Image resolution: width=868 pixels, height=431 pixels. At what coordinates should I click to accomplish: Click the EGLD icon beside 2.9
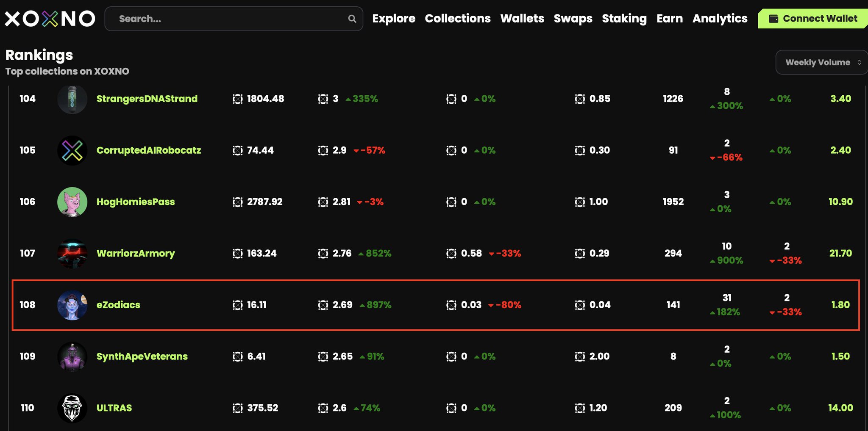point(323,150)
